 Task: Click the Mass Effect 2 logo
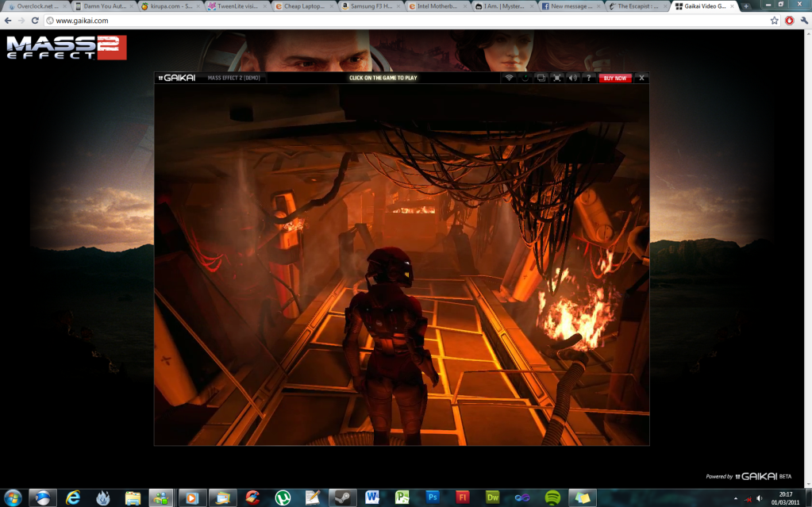(67, 48)
